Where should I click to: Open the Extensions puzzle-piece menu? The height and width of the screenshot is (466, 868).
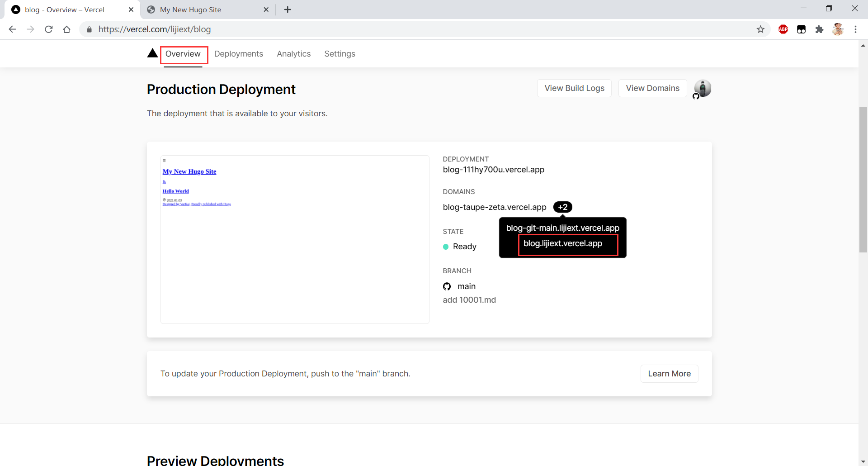tap(819, 29)
